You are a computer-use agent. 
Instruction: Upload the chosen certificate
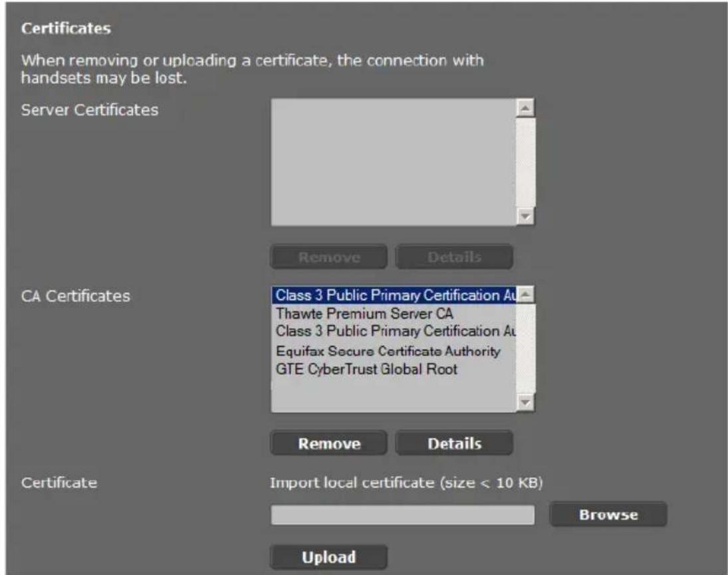(x=328, y=557)
